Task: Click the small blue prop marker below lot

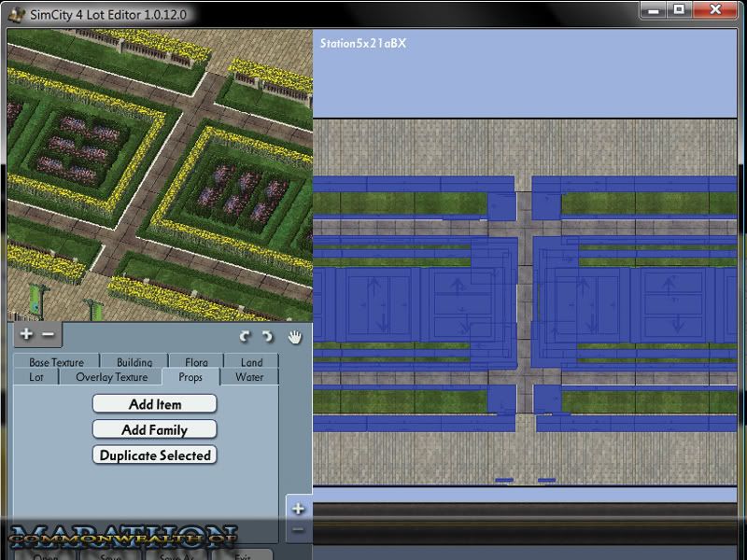Action: (x=503, y=481)
